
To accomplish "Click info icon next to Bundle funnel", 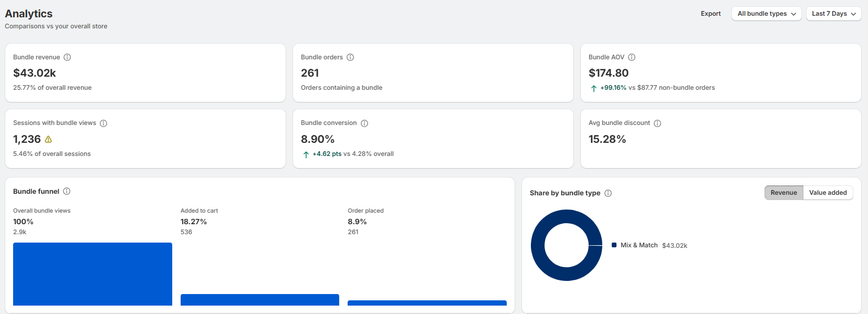I will click(67, 191).
